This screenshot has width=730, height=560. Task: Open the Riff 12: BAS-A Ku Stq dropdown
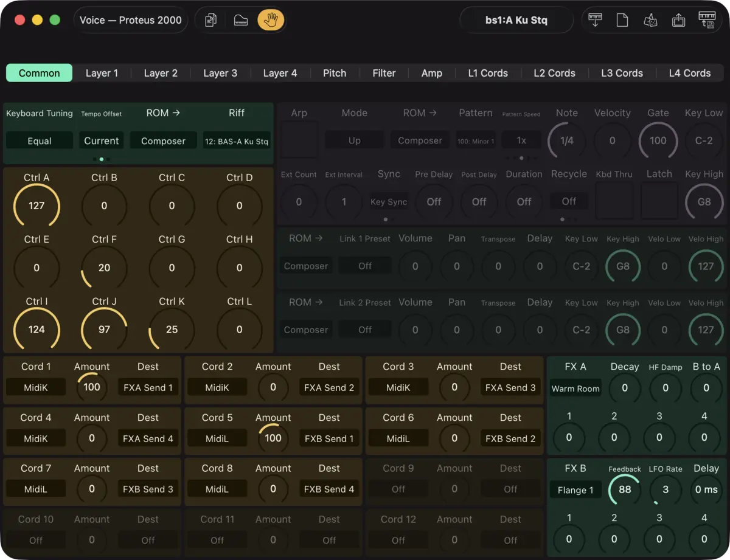pyautogui.click(x=237, y=141)
